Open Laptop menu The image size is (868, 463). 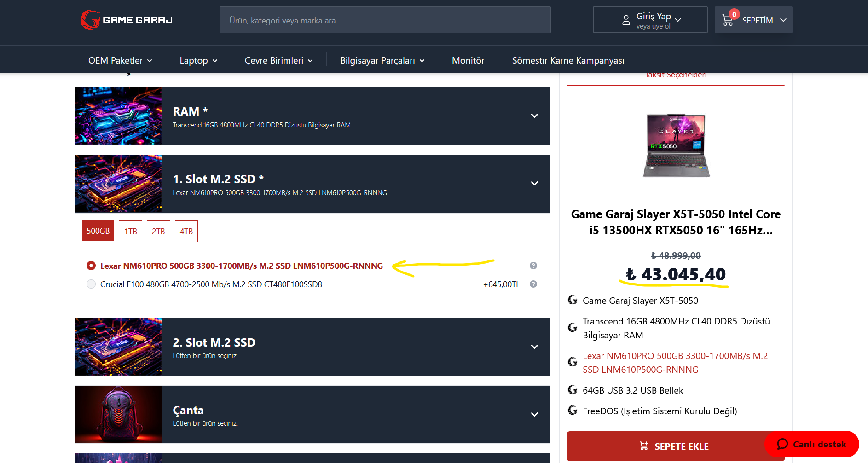coord(198,60)
